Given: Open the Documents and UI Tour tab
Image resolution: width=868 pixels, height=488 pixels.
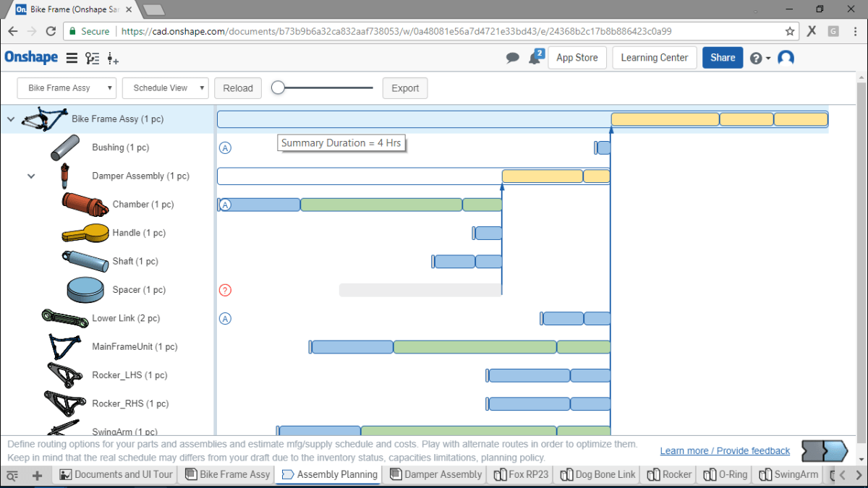Looking at the screenshot, I should [116, 475].
